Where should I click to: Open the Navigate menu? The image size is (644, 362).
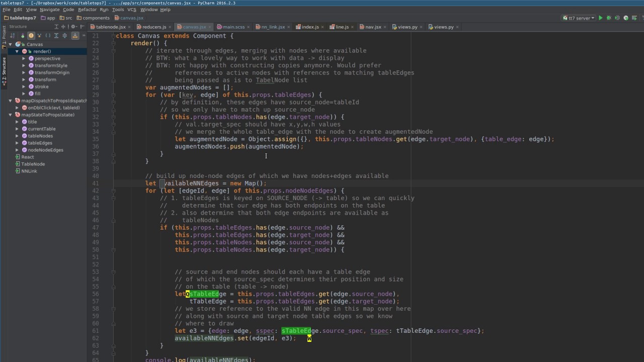[49, 10]
